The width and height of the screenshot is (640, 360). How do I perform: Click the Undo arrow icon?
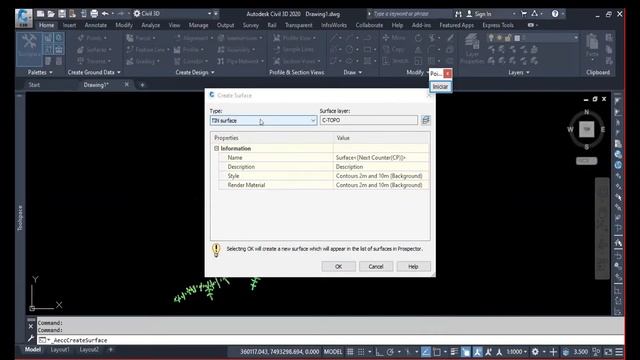pos(105,14)
